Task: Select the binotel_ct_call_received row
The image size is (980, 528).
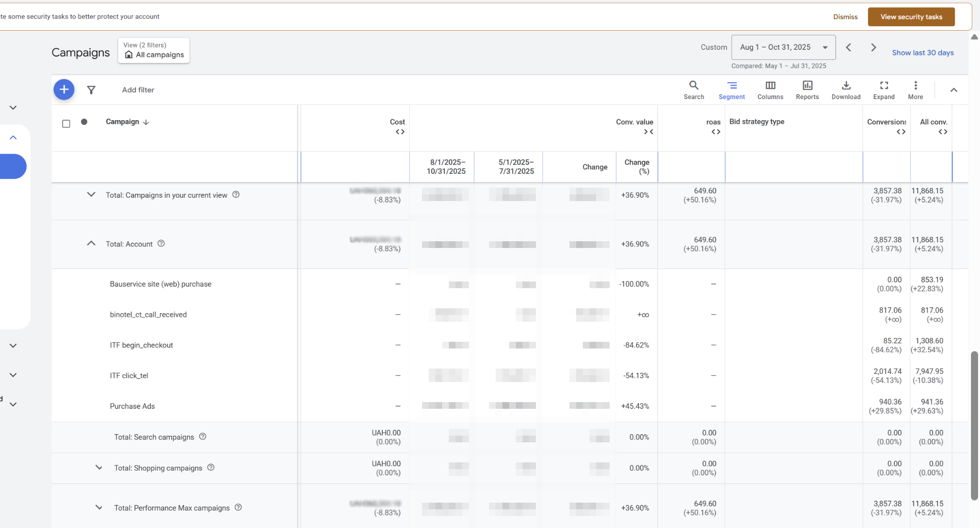Action: 148,315
